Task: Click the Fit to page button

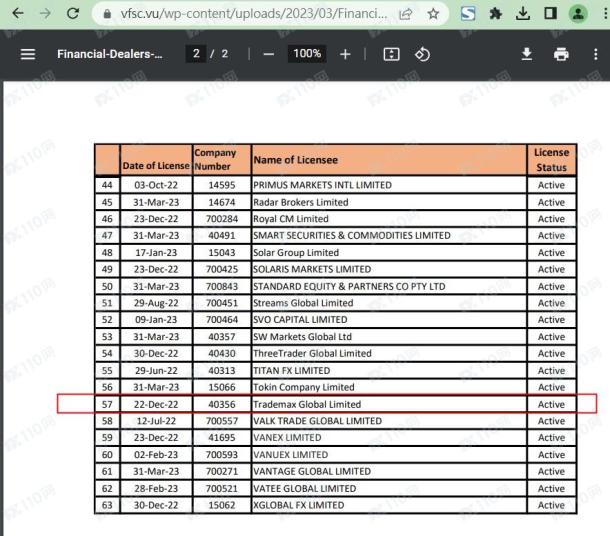Action: point(391,54)
